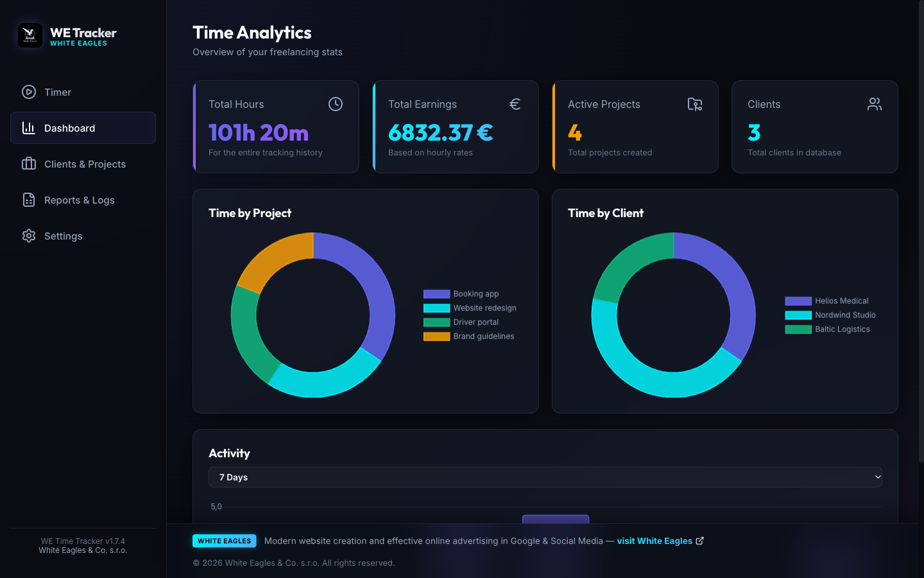
Task: Toggle Nordwind Studio legend swatch
Action: pyautogui.click(x=798, y=315)
